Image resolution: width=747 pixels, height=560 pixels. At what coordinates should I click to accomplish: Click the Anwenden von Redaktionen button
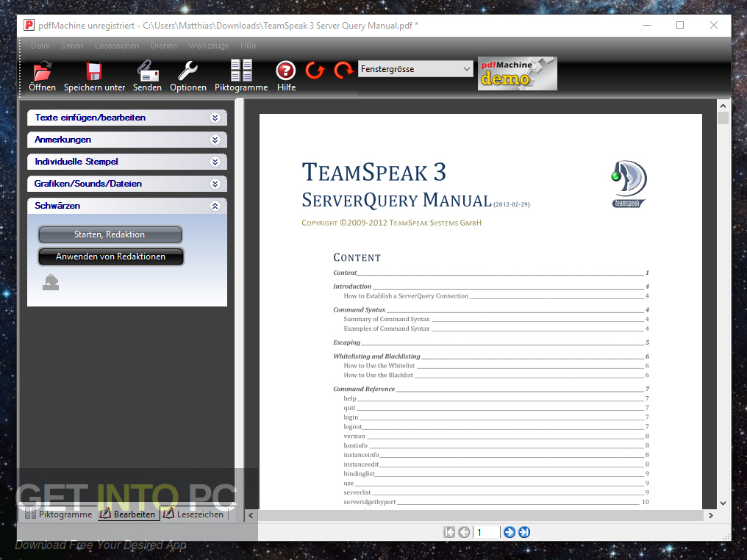pos(110,256)
